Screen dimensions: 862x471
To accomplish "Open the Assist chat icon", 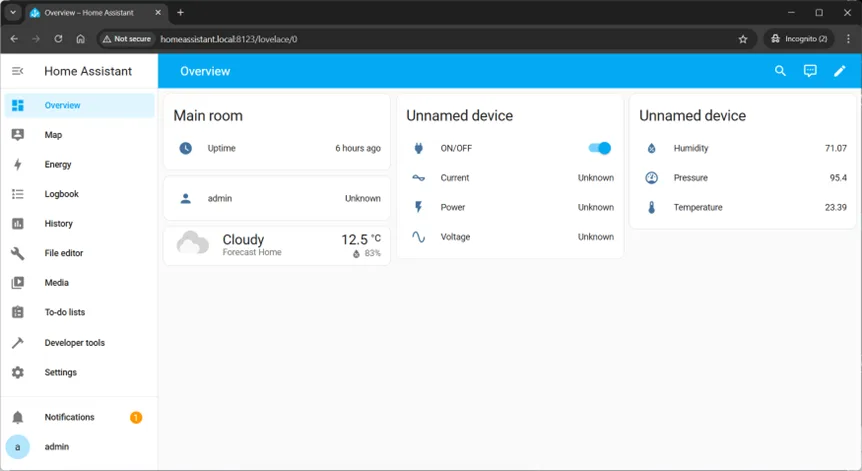I will [810, 71].
